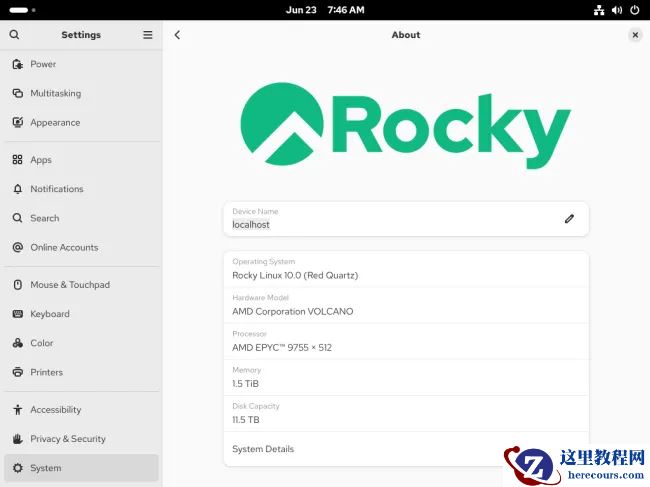Click the Notifications bell icon
This screenshot has width=650, height=487.
pos(17,189)
